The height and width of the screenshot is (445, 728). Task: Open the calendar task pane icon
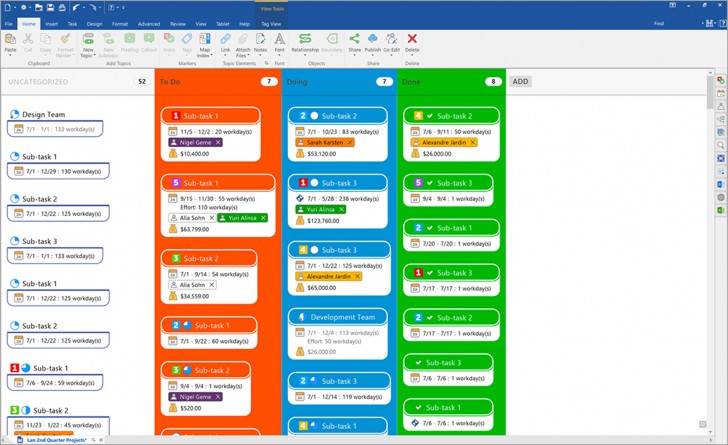tap(721, 93)
